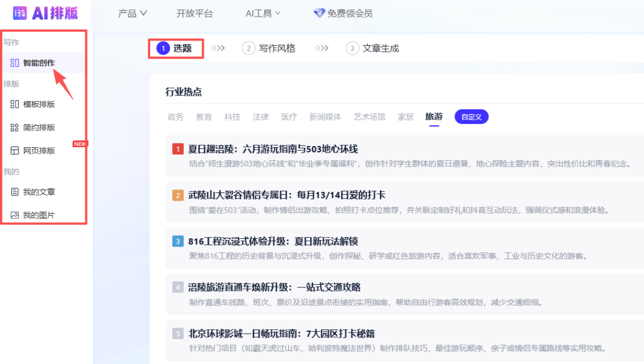Open 智能创作 sidebar icon

pos(14,63)
